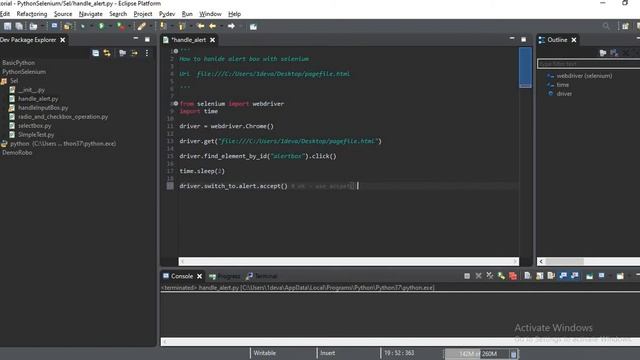Click the Display Selected Console icon
Viewport: 640px width, 360px height.
point(602,276)
